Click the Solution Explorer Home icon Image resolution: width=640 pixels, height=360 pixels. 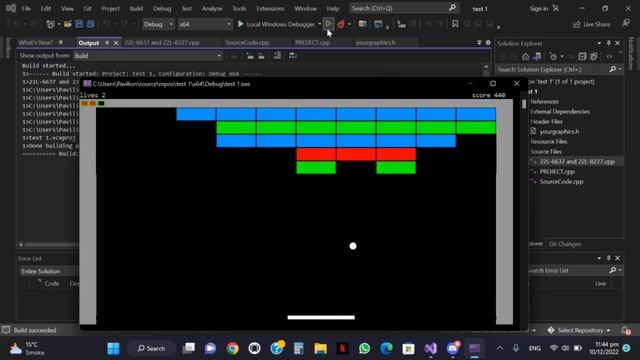(525, 56)
